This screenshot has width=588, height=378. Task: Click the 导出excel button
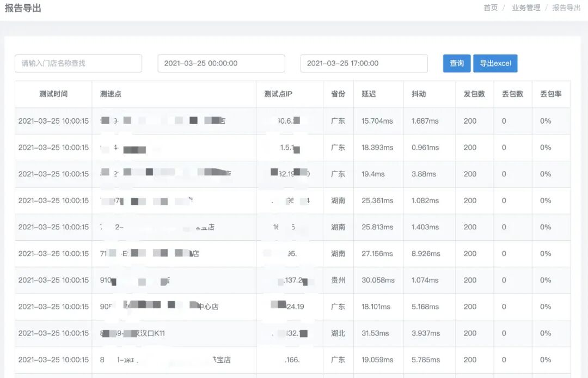click(x=495, y=63)
